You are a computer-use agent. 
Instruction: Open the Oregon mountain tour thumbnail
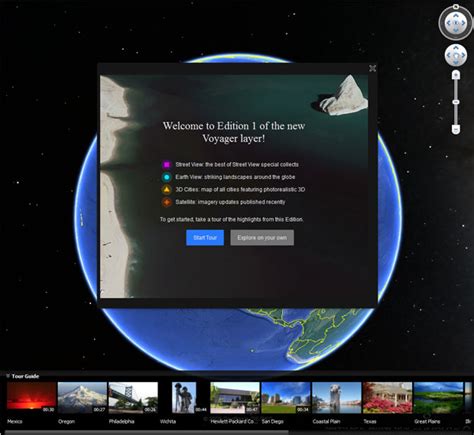(82, 398)
